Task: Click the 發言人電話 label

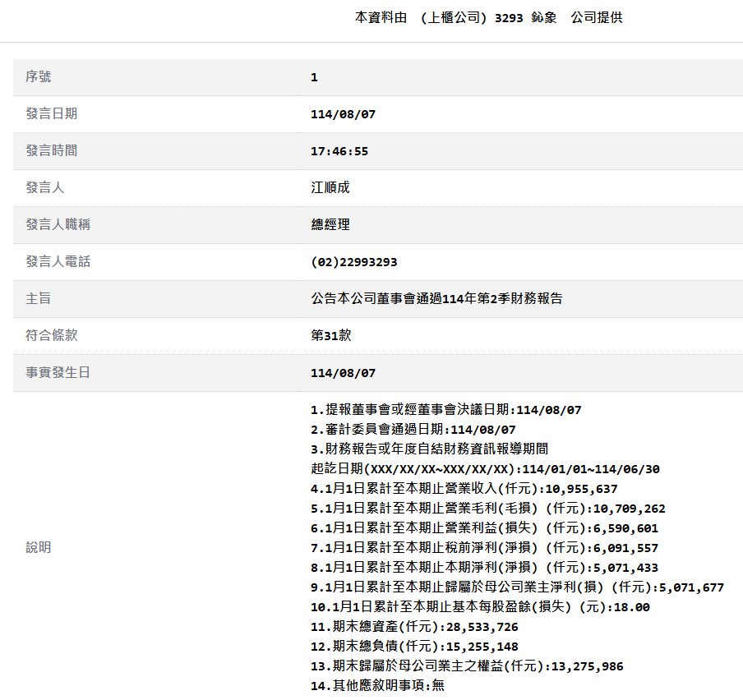Action: click(58, 261)
